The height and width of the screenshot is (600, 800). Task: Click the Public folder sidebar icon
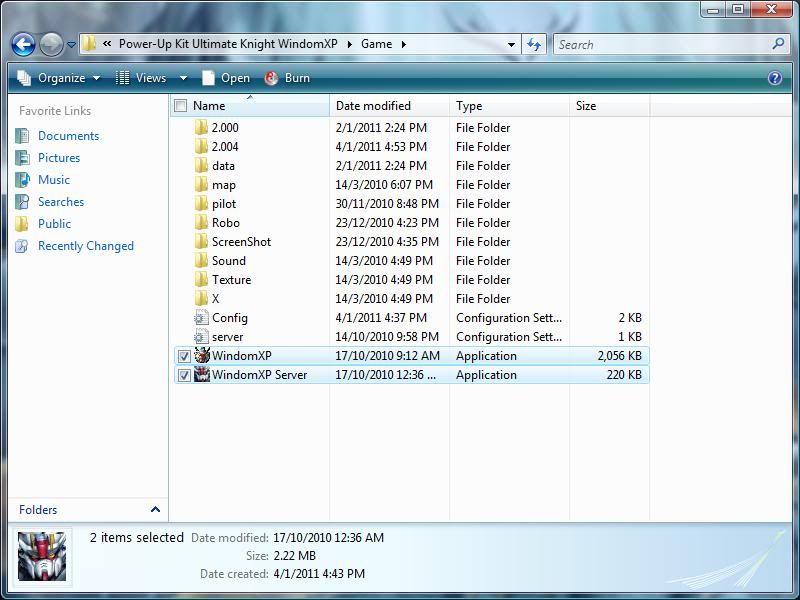pyautogui.click(x=22, y=223)
